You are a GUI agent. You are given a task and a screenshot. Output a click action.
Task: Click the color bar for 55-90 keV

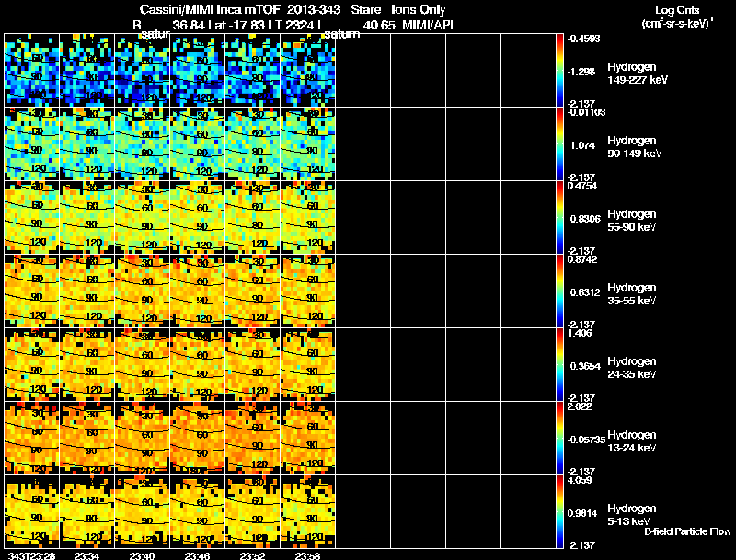[x=559, y=218]
